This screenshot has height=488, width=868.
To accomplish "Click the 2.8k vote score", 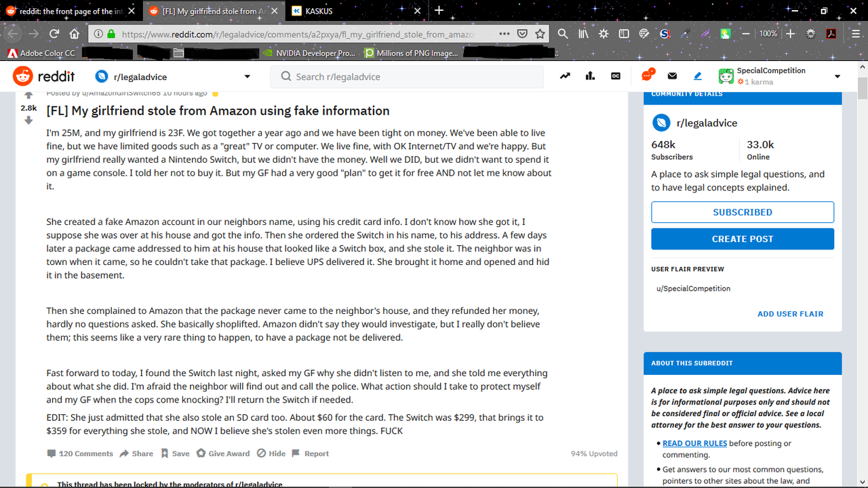I will pyautogui.click(x=28, y=108).
